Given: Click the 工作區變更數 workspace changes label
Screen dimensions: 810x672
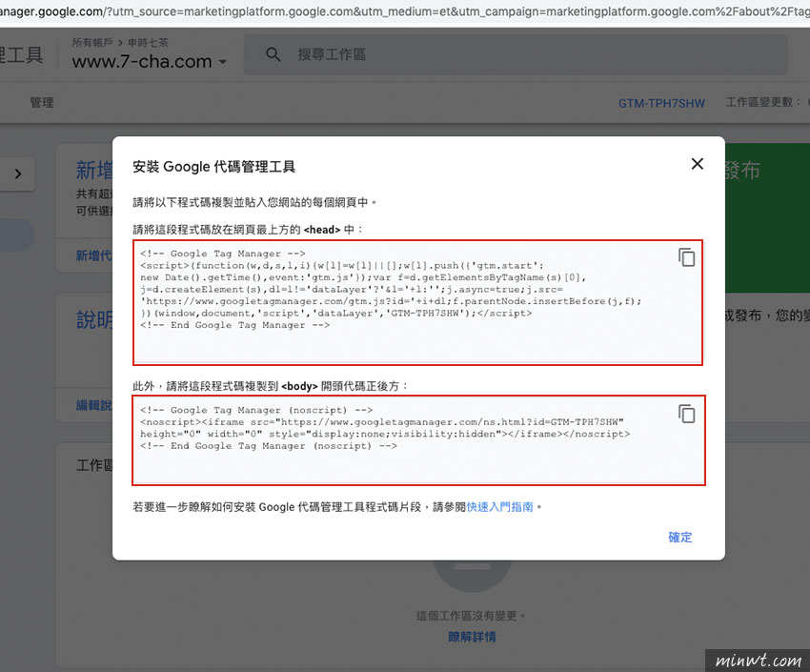Looking at the screenshot, I should tap(763, 102).
